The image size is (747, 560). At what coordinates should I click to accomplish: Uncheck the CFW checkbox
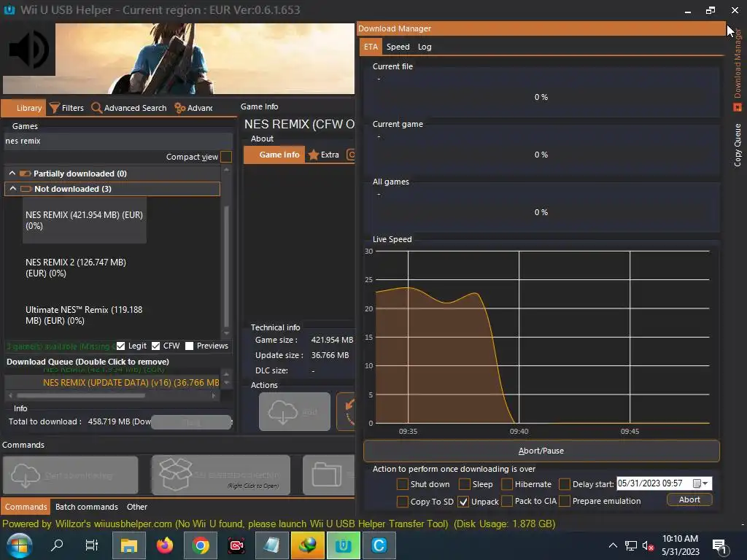pyautogui.click(x=156, y=346)
